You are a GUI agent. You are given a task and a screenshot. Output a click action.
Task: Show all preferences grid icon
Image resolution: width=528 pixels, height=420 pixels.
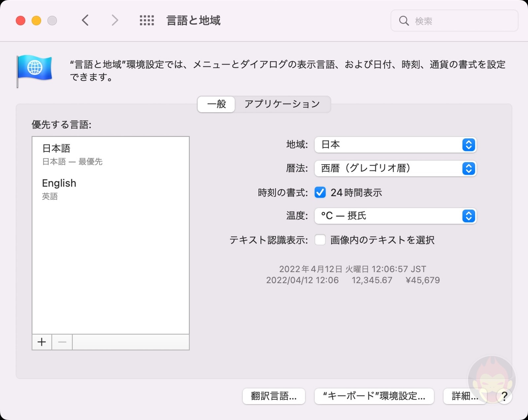[x=147, y=20]
